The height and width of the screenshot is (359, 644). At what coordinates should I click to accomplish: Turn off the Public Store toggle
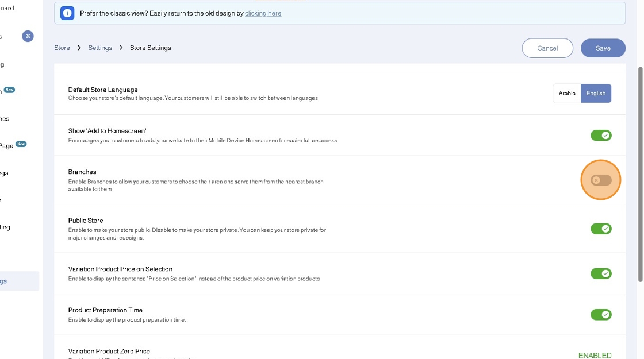601,229
